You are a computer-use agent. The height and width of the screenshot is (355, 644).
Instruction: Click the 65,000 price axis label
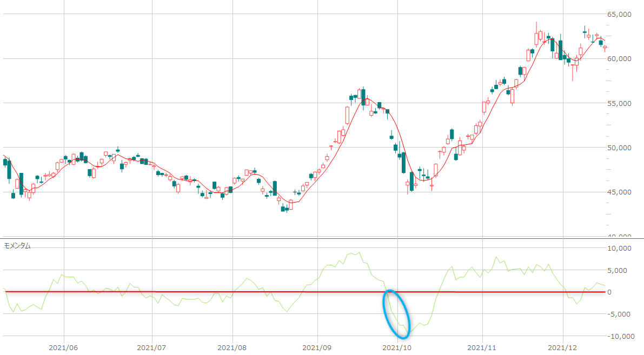click(620, 15)
